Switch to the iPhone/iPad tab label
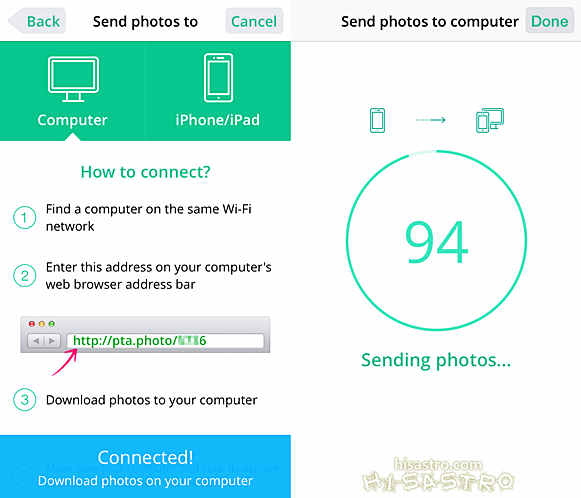Image resolution: width=581 pixels, height=498 pixels. pyautogui.click(x=218, y=120)
